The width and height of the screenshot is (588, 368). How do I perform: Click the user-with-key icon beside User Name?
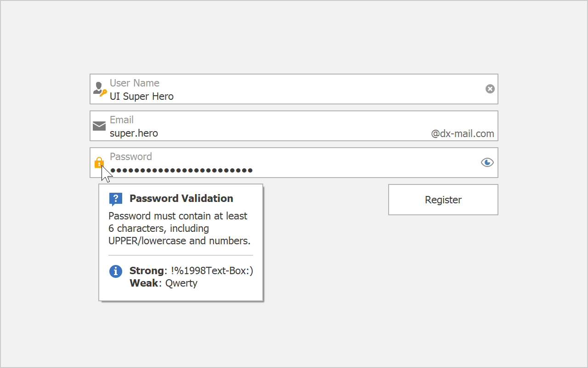click(99, 89)
